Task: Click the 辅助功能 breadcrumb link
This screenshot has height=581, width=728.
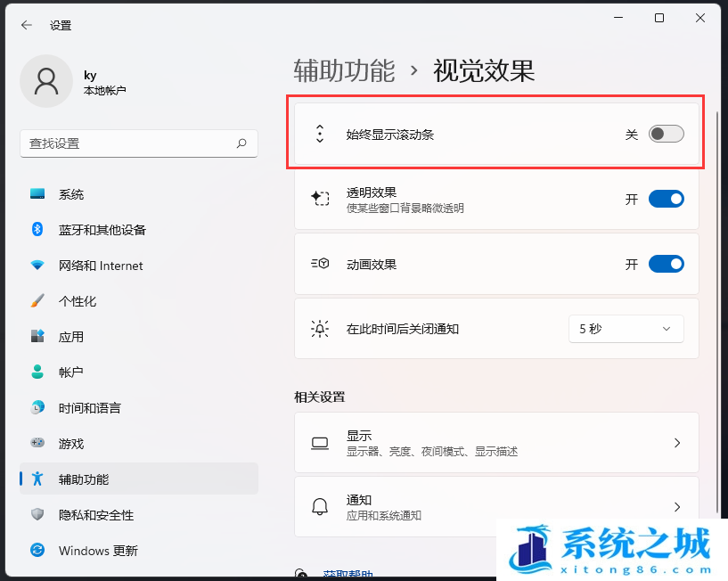Action: (344, 70)
